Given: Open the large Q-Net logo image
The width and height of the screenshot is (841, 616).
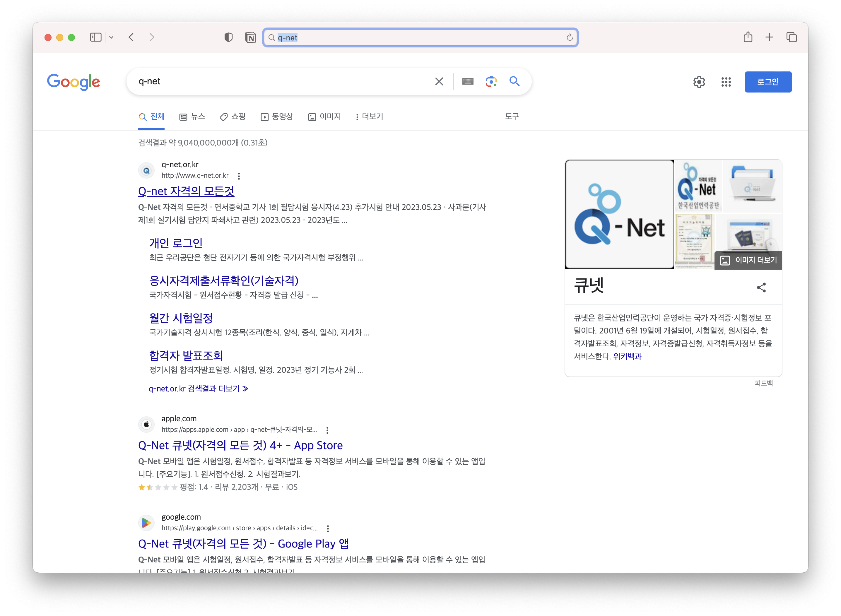Looking at the screenshot, I should coord(619,214).
